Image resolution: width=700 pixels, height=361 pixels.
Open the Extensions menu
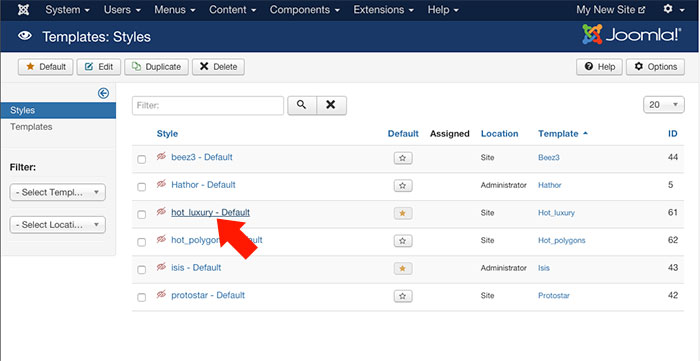[383, 9]
